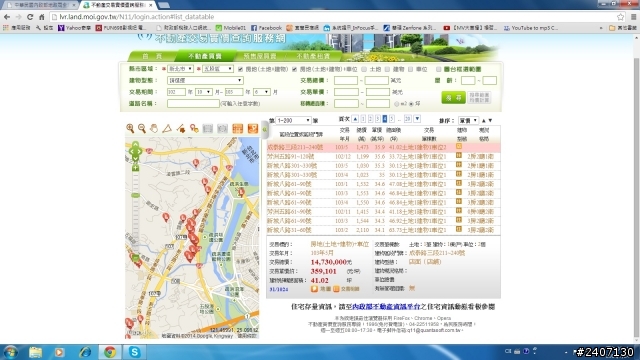Screen dimensions: 640x360
Task: Choose the triangle polygon drawing tool
Action: [167, 129]
